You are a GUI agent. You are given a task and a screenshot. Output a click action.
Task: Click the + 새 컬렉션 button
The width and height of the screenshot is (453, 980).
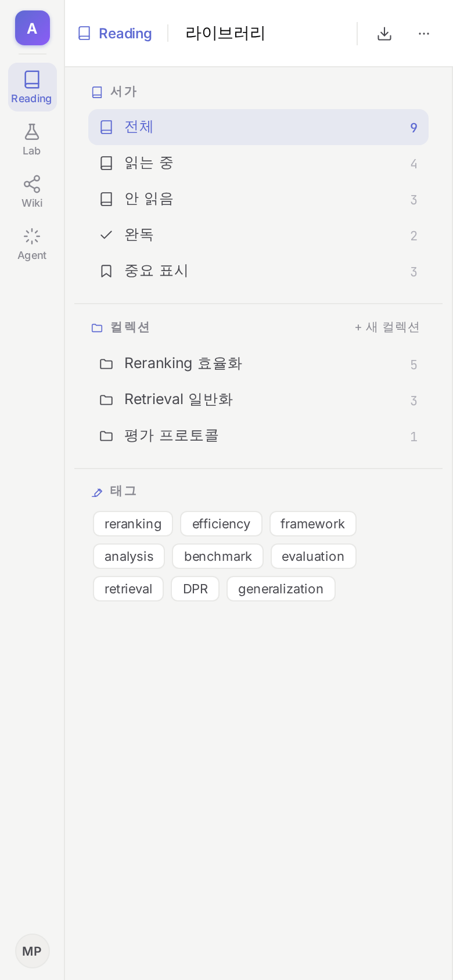[x=387, y=327]
